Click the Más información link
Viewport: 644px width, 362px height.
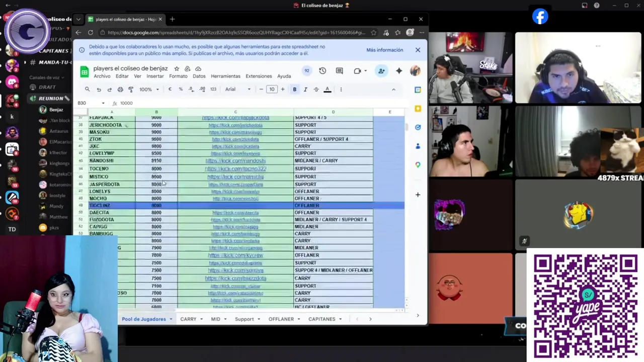tap(385, 50)
